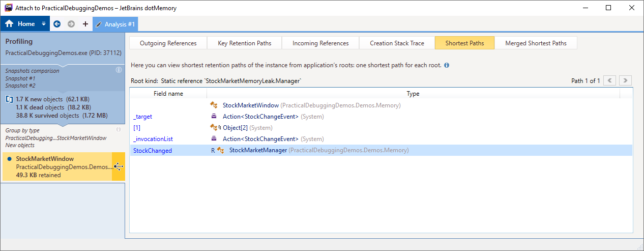The width and height of the screenshot is (644, 251).
Task: Go to next path arrow
Action: (626, 80)
